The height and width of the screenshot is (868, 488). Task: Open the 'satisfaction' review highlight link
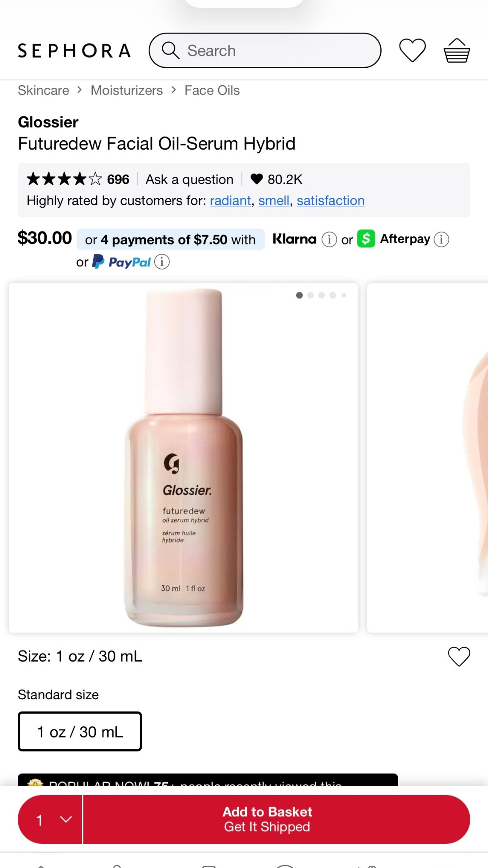tap(330, 201)
